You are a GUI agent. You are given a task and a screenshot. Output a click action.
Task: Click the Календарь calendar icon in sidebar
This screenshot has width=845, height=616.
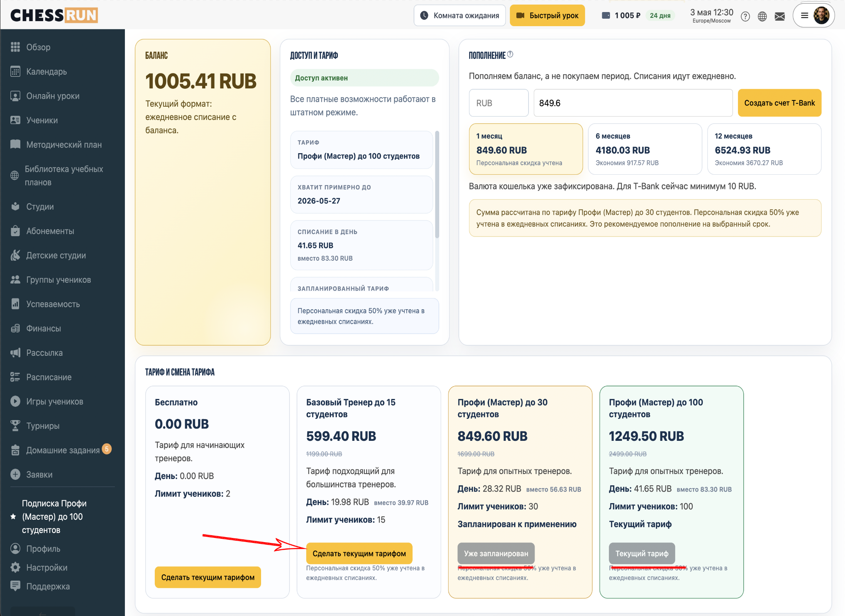(15, 71)
